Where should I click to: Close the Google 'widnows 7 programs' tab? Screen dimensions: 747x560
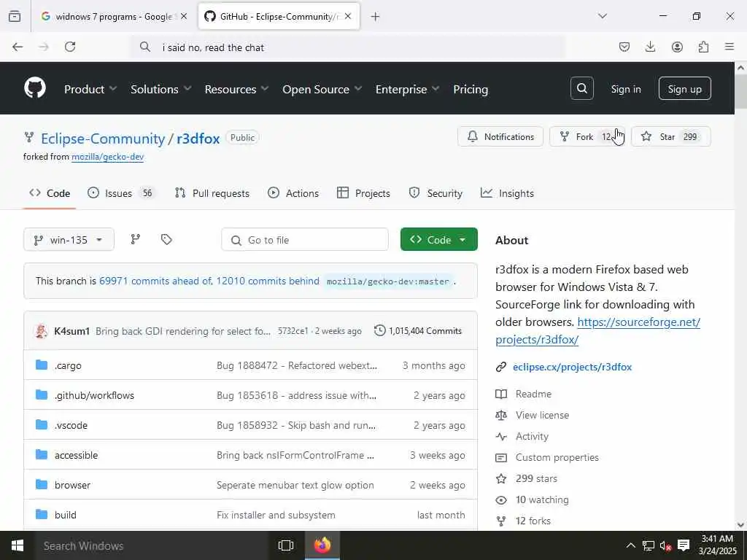coord(184,16)
